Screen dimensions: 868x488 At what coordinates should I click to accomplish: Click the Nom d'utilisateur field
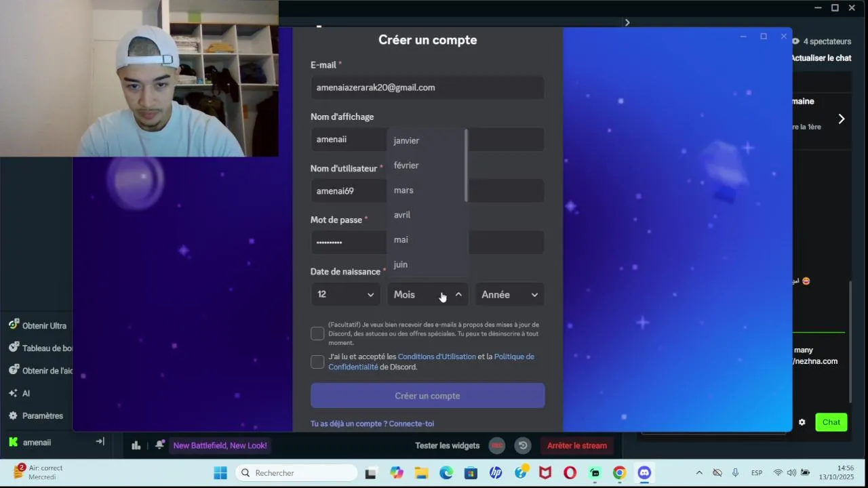click(427, 190)
